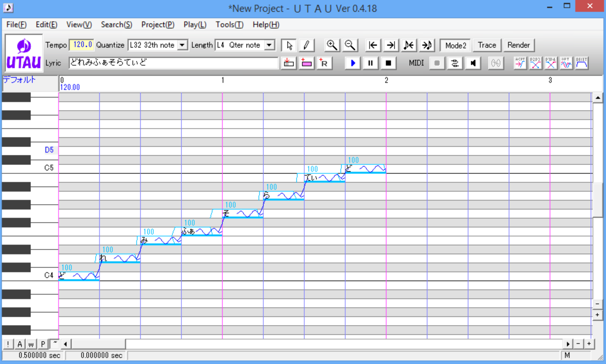Stop playback with the stop button
This screenshot has height=364, width=606.
click(388, 63)
